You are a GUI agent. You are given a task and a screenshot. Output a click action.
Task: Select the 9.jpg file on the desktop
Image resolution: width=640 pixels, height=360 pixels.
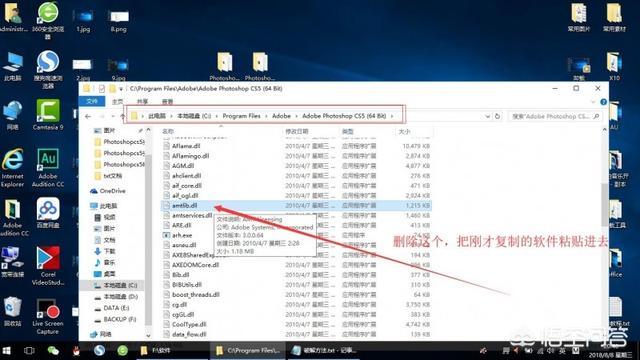[x=118, y=69]
